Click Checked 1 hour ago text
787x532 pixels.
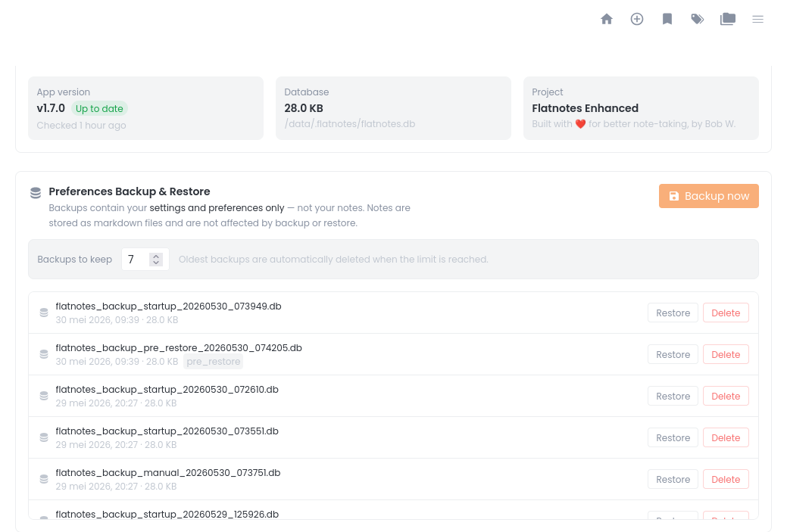coord(81,126)
